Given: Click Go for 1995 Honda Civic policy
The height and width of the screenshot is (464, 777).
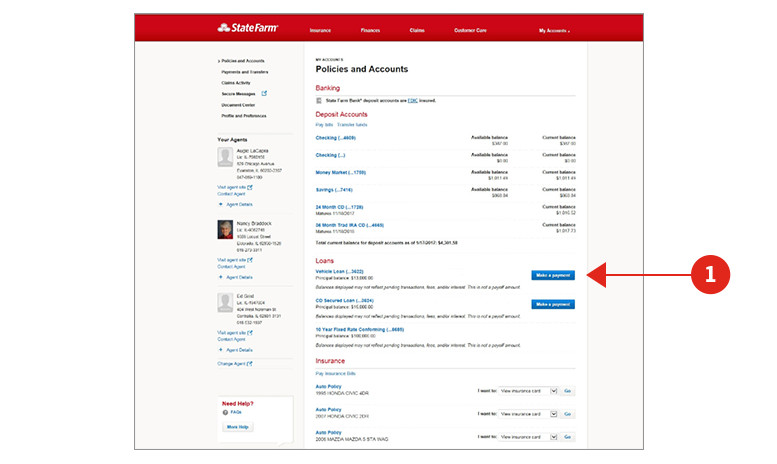Looking at the screenshot, I should 567,391.
